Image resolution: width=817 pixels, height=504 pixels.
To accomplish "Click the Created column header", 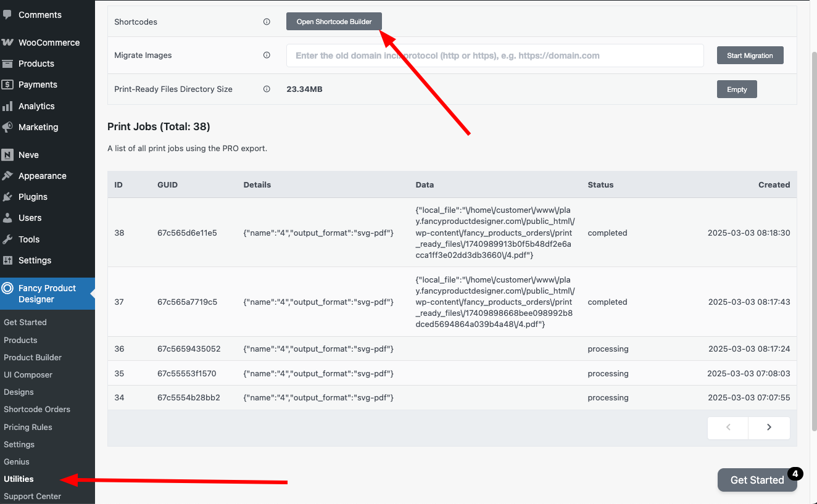I will point(774,184).
